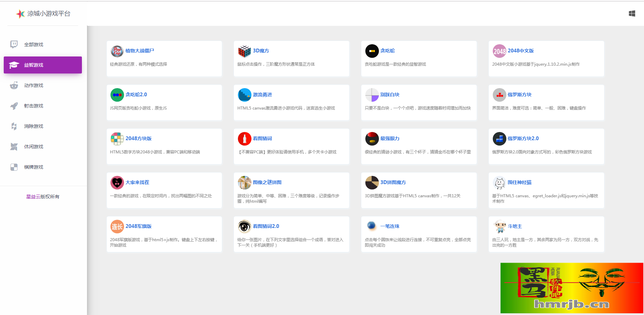Screen dimensions: 644x315
Task: Select the 益智游戏 sidebar item
Action: (x=33, y=65)
